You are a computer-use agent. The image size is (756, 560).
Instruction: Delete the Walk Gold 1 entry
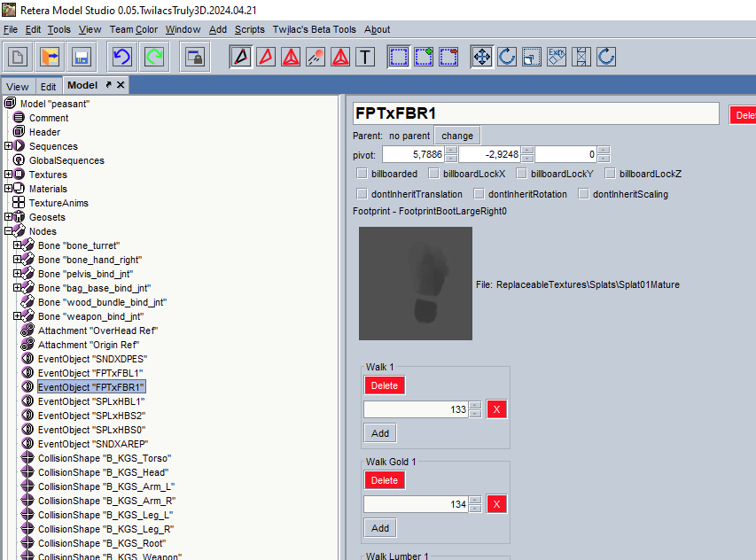click(385, 480)
